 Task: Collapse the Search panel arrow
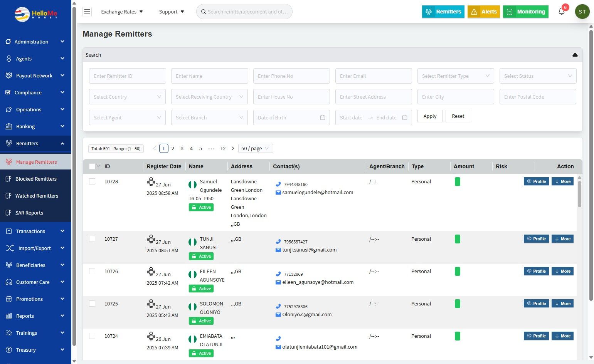coord(575,55)
